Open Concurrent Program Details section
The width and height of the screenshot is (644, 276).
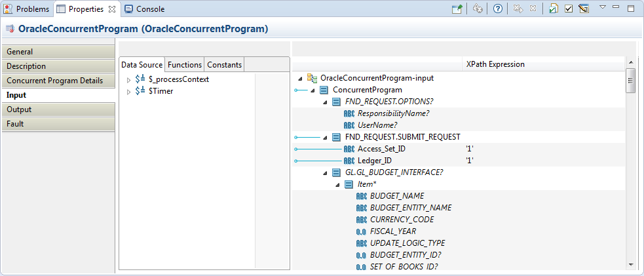[58, 81]
